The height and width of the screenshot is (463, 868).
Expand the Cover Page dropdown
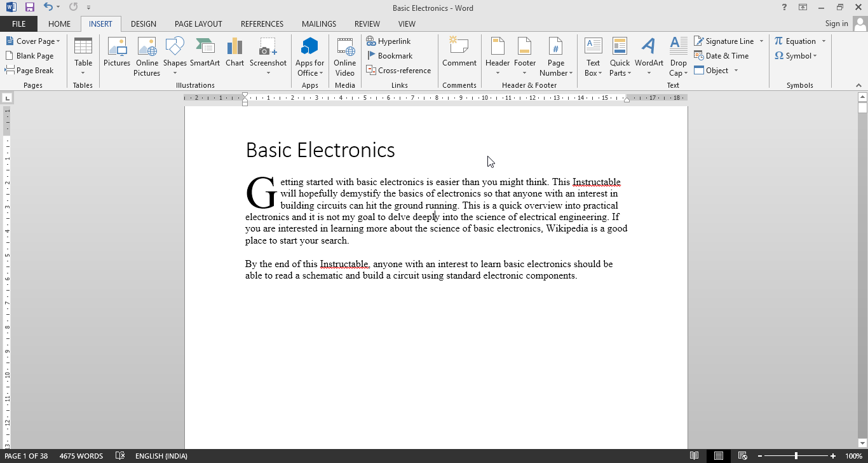58,41
